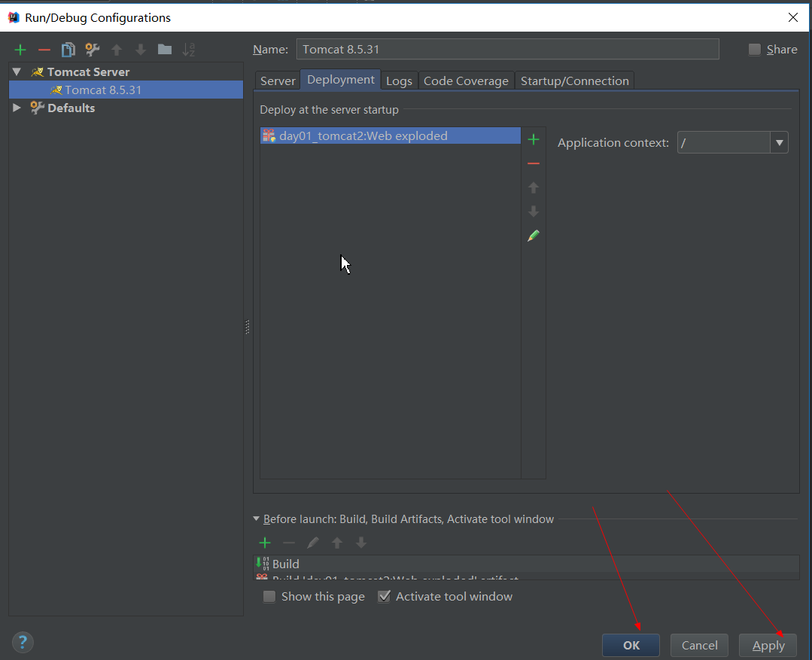The width and height of the screenshot is (812, 660).
Task: Check the Show this page option
Action: pyautogui.click(x=269, y=597)
